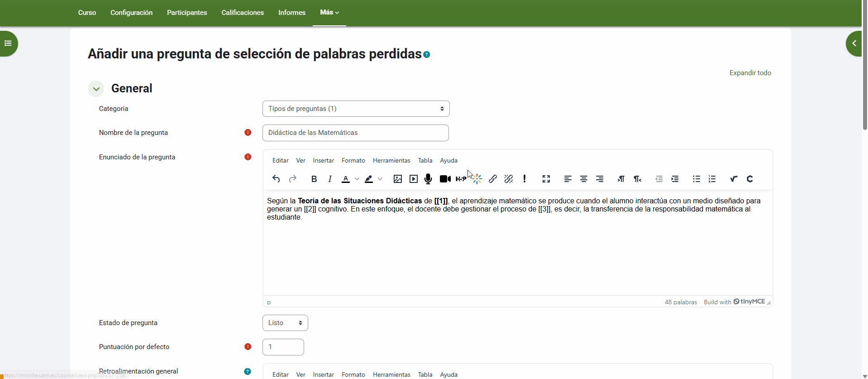868x379 pixels.
Task: Click the undo icon in the question editor
Action: click(276, 179)
